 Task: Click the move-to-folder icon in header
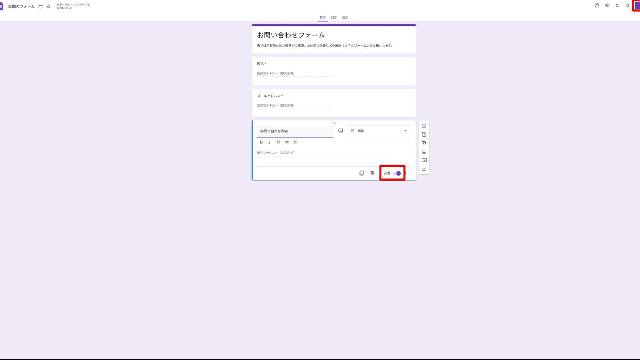tap(40, 7)
